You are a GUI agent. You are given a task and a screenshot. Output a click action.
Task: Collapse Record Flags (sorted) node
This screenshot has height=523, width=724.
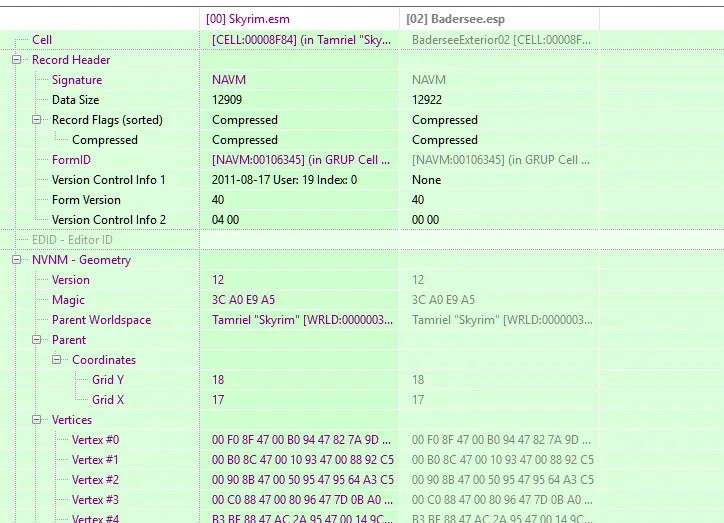[36, 120]
